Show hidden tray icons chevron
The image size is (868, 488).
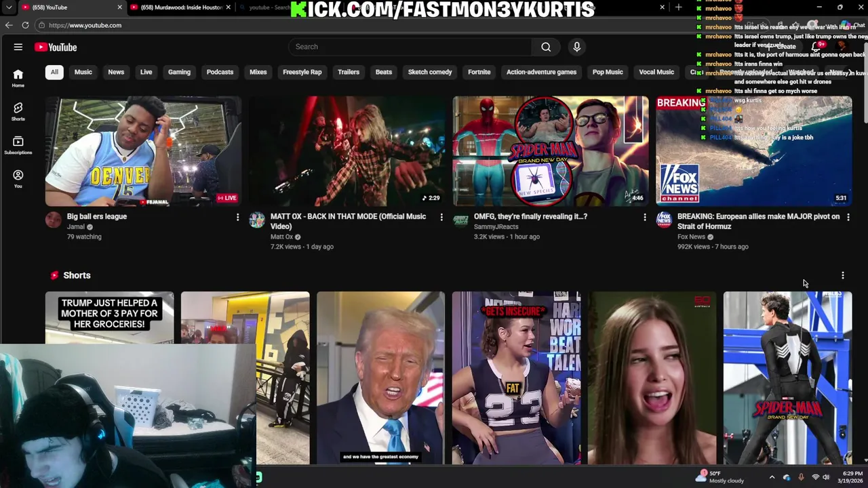point(772,477)
